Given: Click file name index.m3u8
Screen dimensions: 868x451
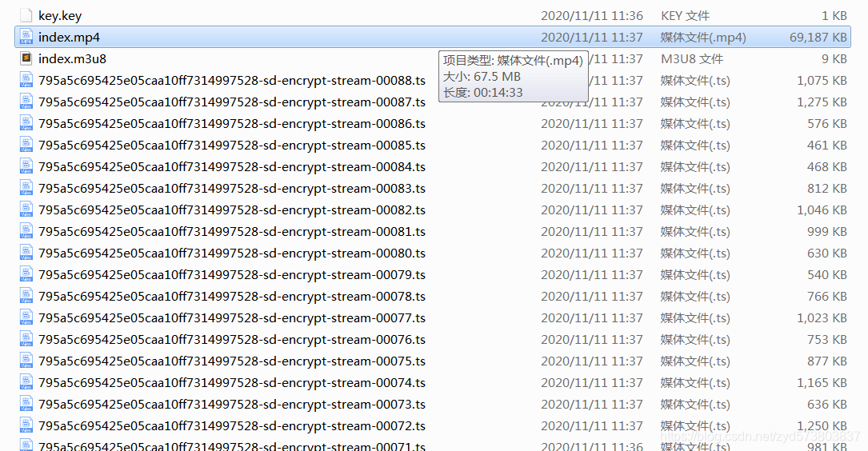Looking at the screenshot, I should [x=73, y=58].
